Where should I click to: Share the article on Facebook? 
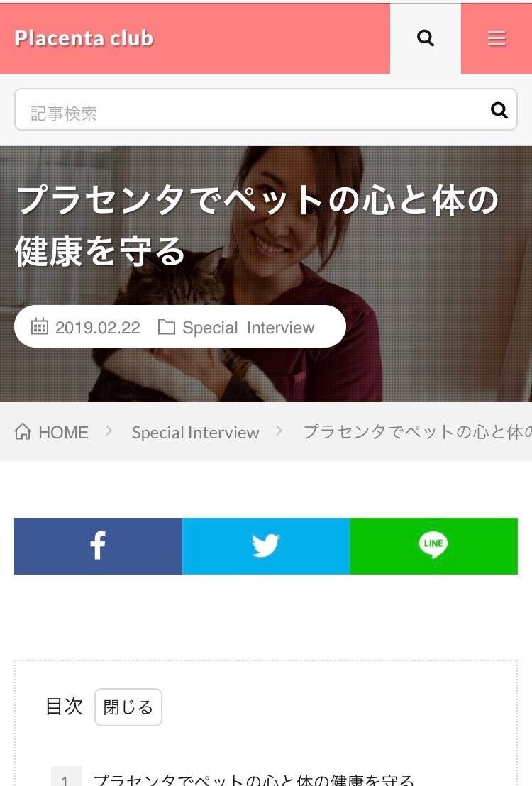tap(99, 546)
